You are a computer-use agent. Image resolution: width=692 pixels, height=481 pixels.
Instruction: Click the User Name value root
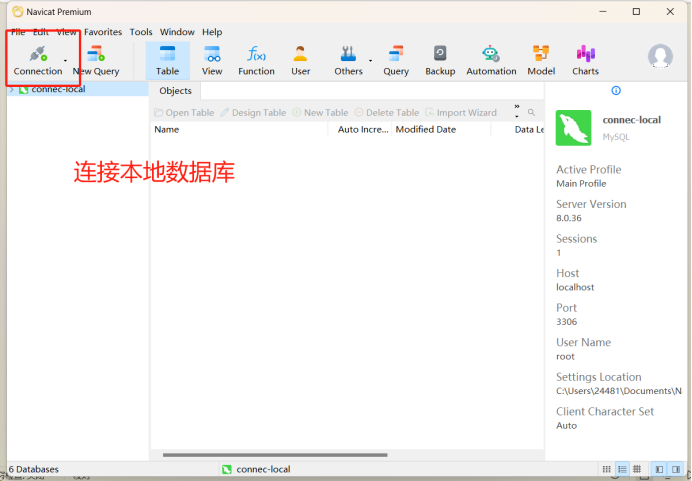point(565,357)
